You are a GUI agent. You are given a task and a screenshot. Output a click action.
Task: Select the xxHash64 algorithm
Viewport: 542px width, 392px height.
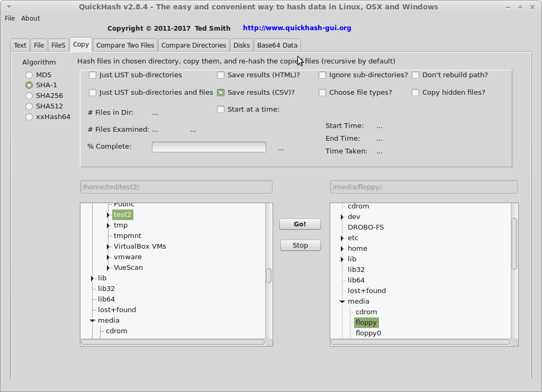click(29, 116)
